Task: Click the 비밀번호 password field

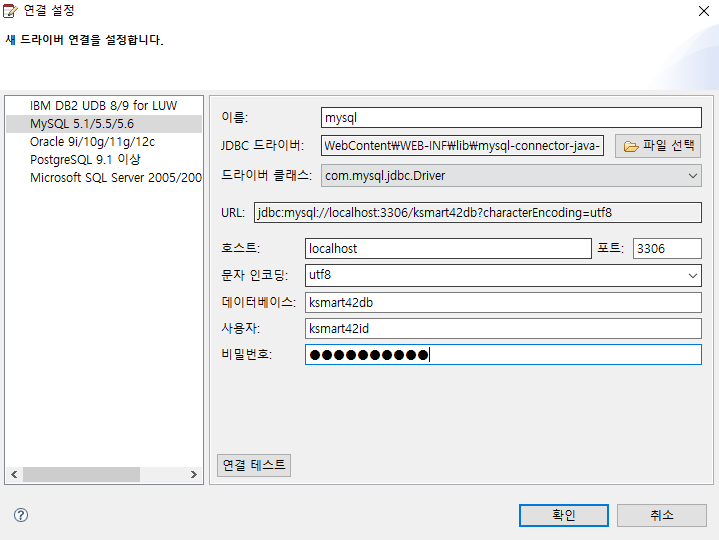Action: click(503, 355)
